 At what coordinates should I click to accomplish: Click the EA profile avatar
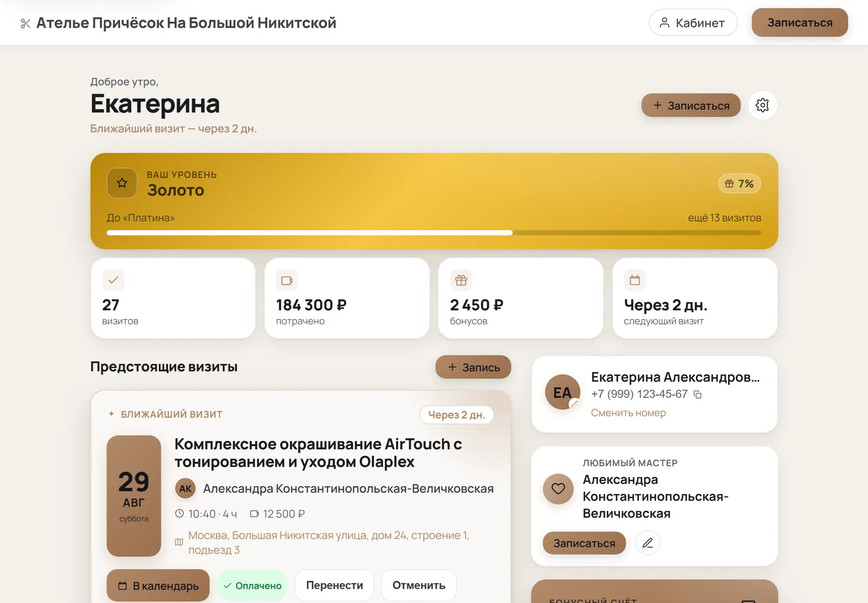(563, 392)
